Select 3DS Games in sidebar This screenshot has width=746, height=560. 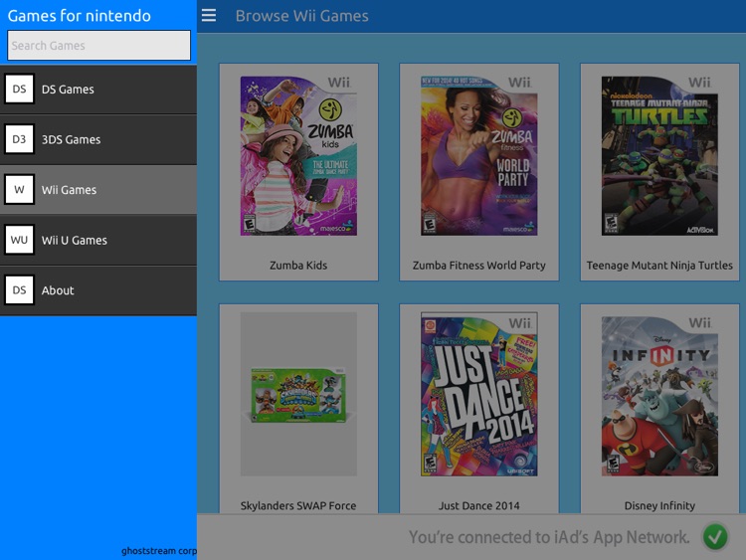pos(98,139)
